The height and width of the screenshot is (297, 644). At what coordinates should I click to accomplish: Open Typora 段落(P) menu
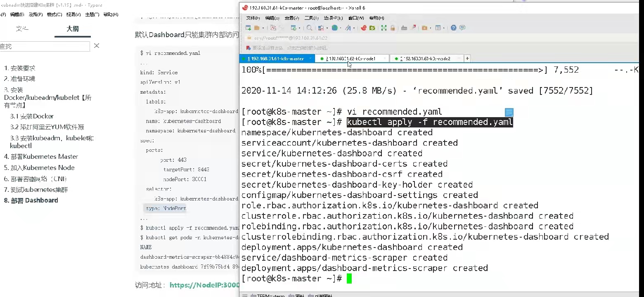click(x=36, y=14)
